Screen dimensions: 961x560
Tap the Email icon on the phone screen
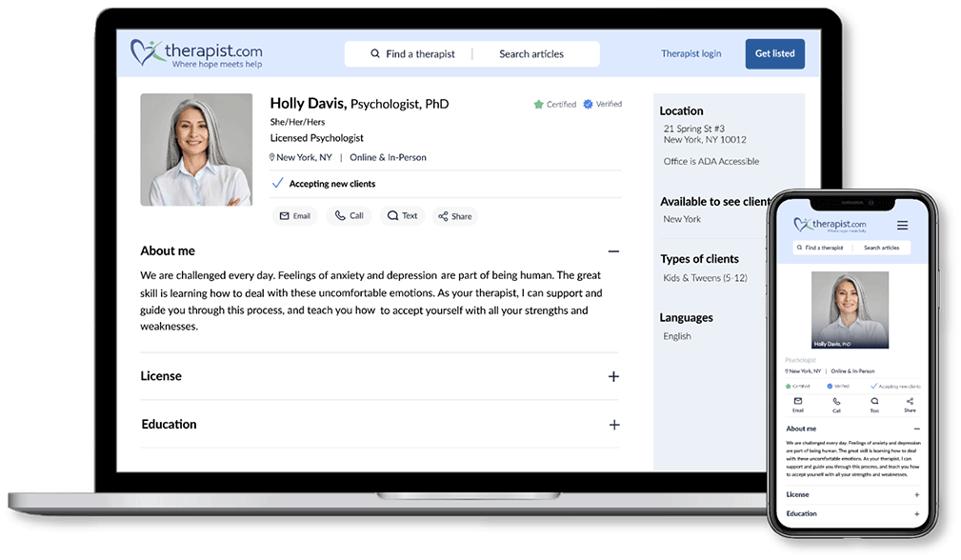(798, 404)
